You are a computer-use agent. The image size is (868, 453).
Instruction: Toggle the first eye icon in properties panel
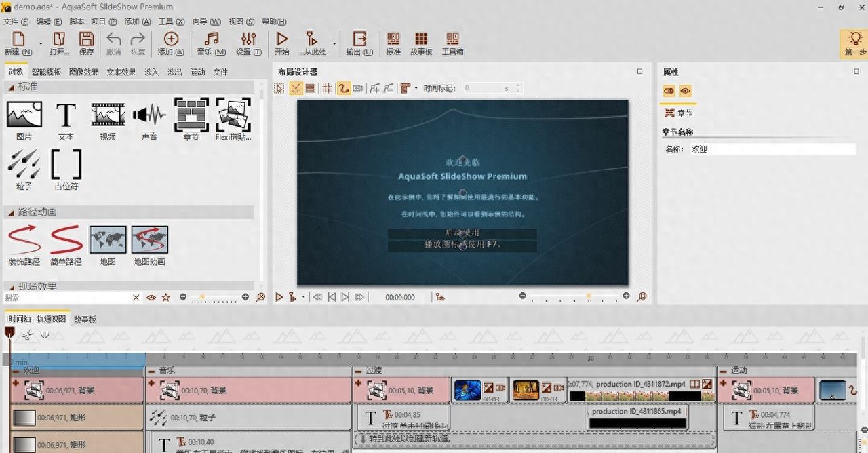[x=669, y=91]
